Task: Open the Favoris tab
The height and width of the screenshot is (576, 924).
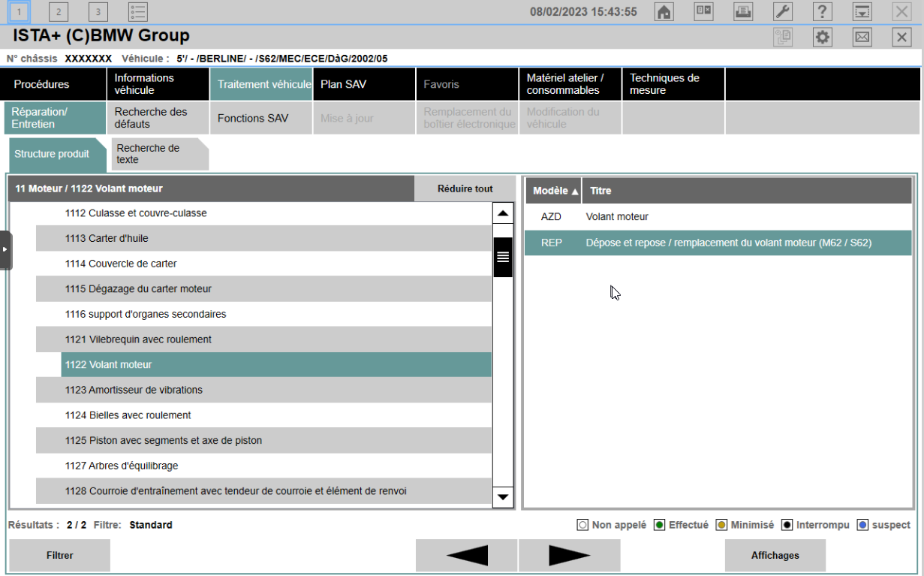Action: coord(467,84)
